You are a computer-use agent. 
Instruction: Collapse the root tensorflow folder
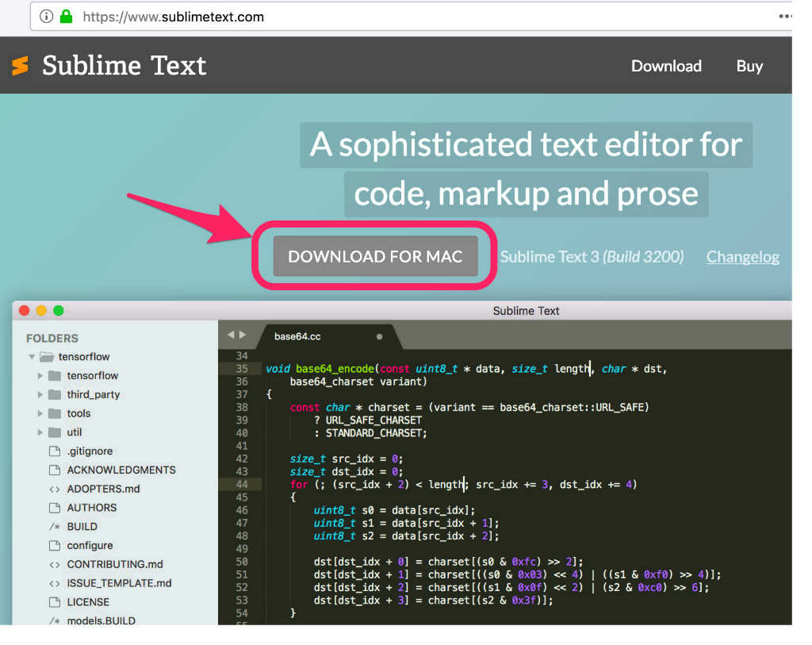click(32, 357)
